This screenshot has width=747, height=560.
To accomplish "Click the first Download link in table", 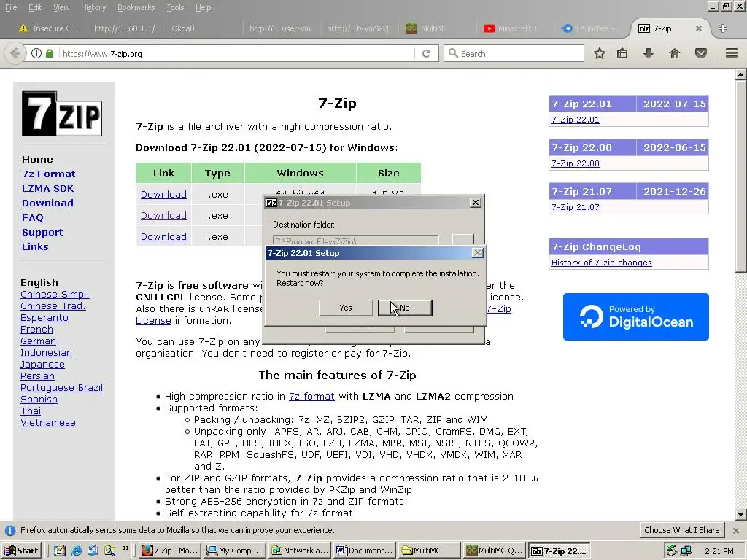I will 163,194.
